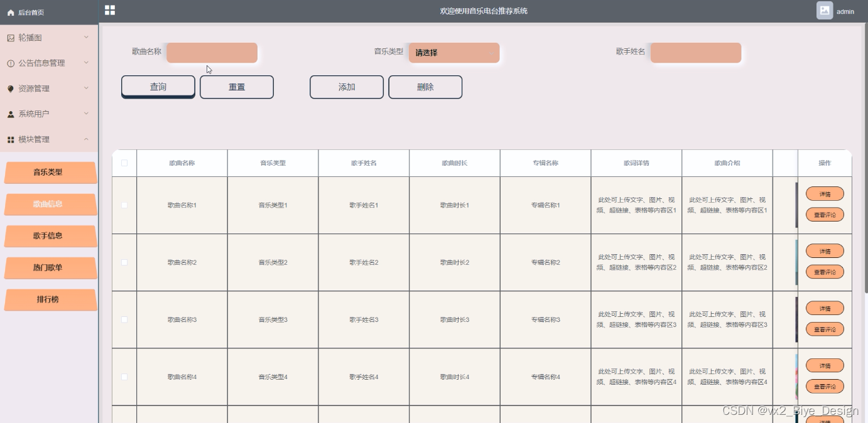Expand the 轮播图 menu chevron
The width and height of the screenshot is (868, 423).
point(86,37)
